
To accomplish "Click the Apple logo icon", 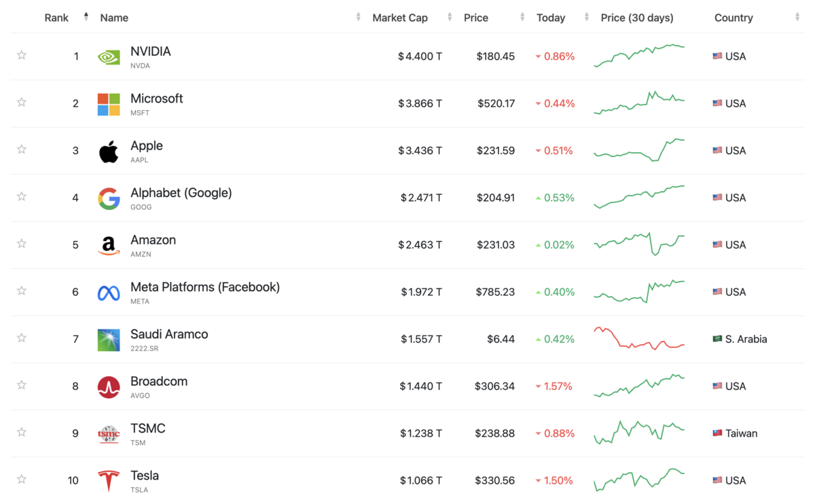I will point(109,151).
